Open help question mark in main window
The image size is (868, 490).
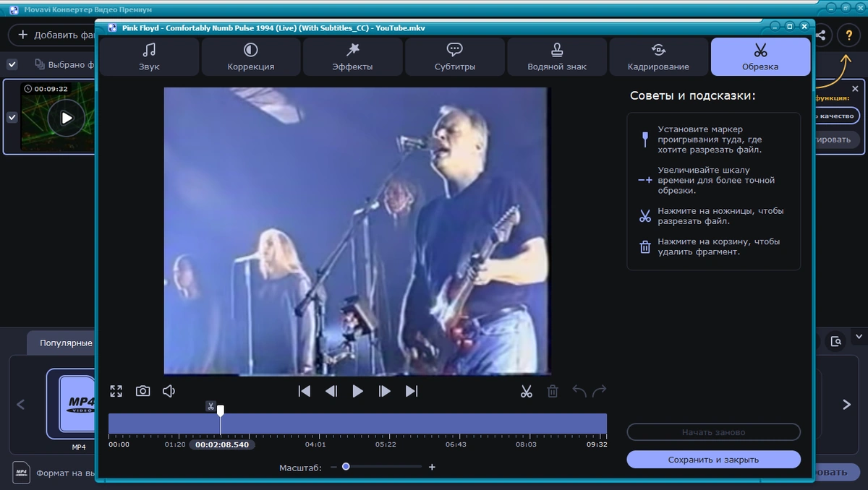[x=849, y=35]
